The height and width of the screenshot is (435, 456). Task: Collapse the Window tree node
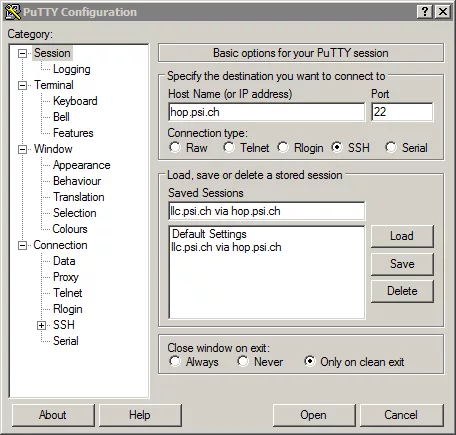tap(22, 149)
